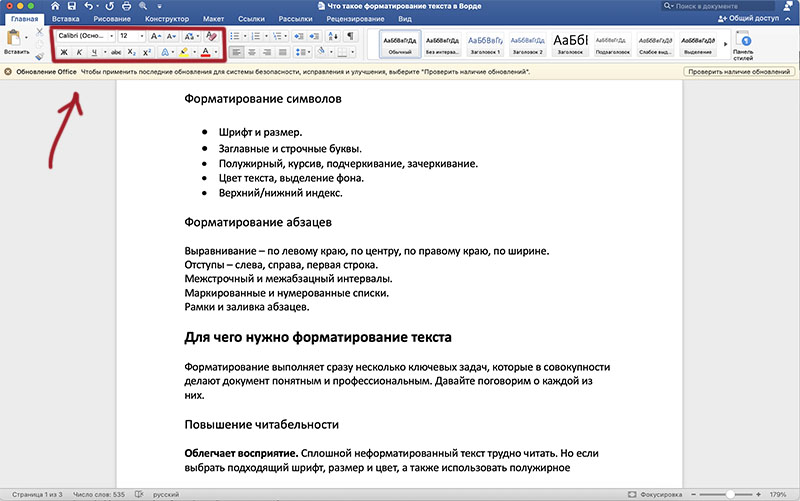Increase paragraph indent
800x501 pixels.
(x=315, y=36)
